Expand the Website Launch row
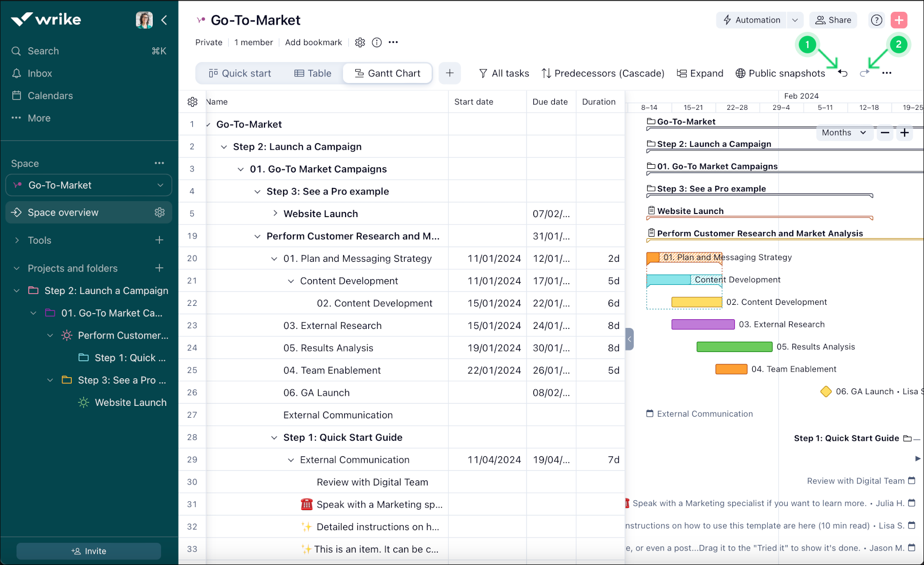 pyautogui.click(x=275, y=213)
